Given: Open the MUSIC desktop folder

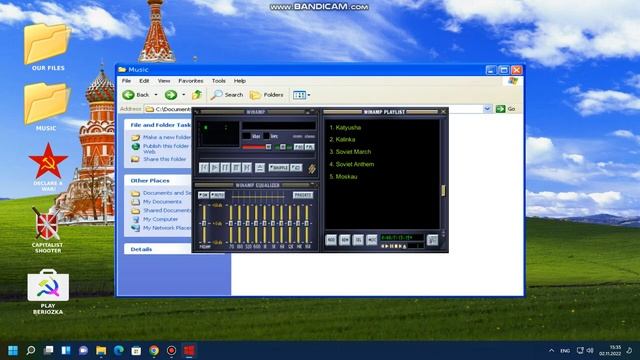Looking at the screenshot, I should click(x=47, y=107).
